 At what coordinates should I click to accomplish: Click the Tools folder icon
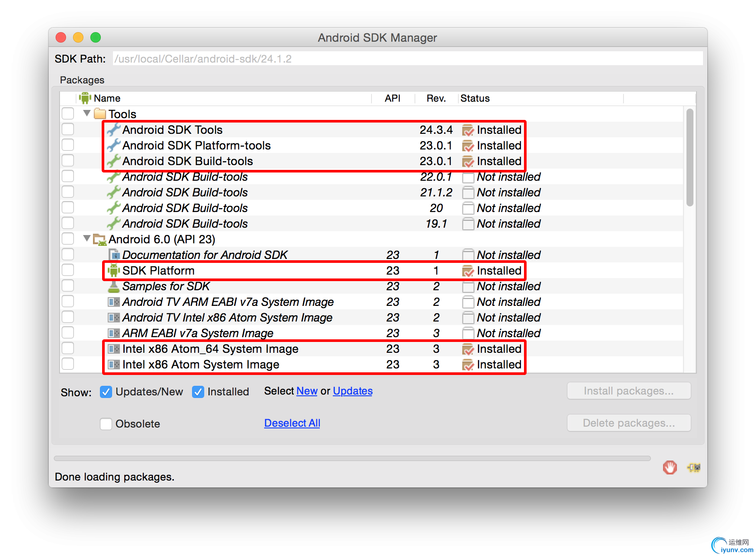coord(100,114)
